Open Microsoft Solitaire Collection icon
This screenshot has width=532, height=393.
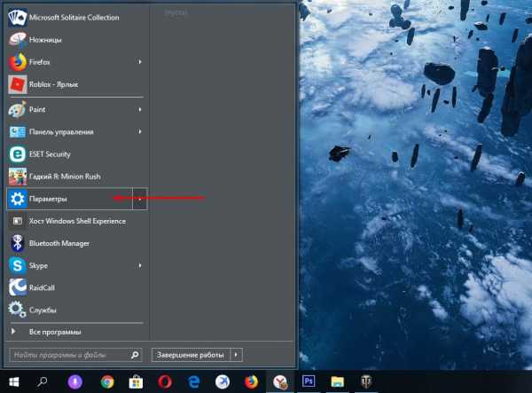18,18
